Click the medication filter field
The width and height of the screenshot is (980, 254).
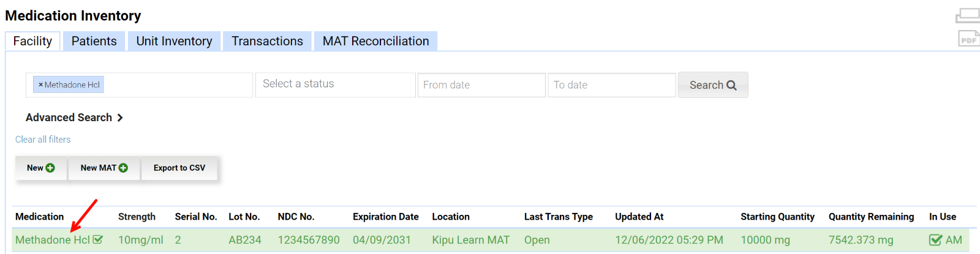(178, 85)
